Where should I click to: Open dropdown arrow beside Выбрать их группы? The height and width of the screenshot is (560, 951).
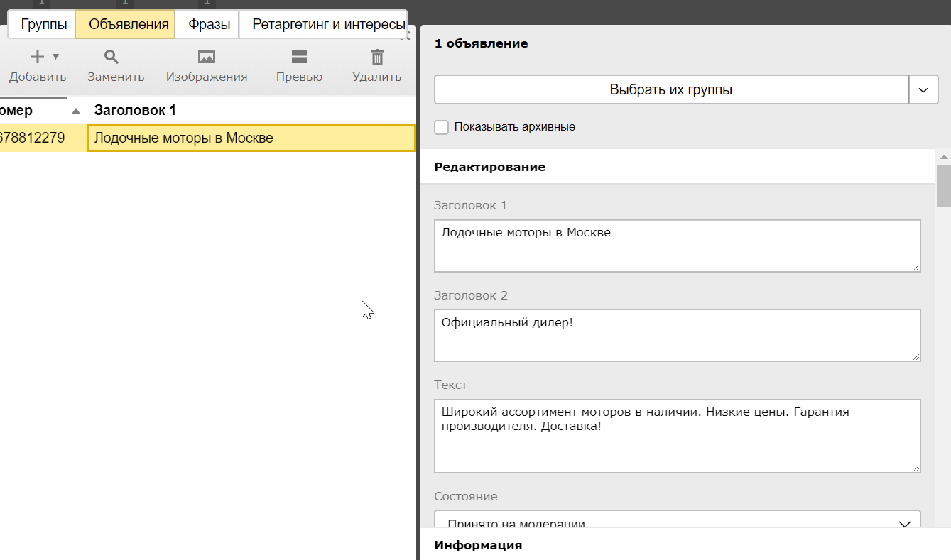(x=923, y=90)
